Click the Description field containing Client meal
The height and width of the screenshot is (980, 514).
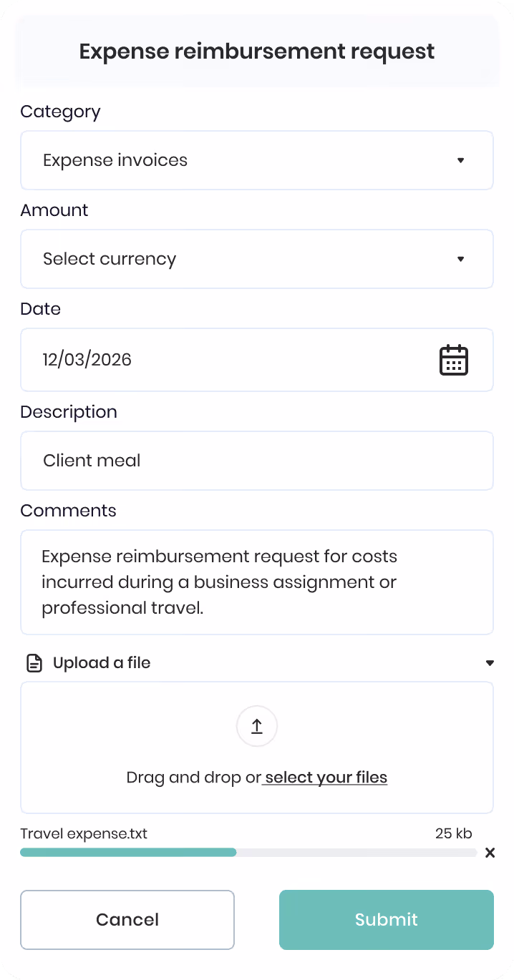[257, 461]
